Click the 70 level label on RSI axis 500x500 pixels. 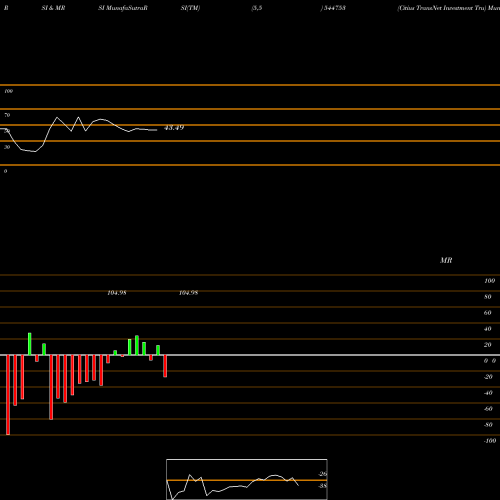point(7,115)
